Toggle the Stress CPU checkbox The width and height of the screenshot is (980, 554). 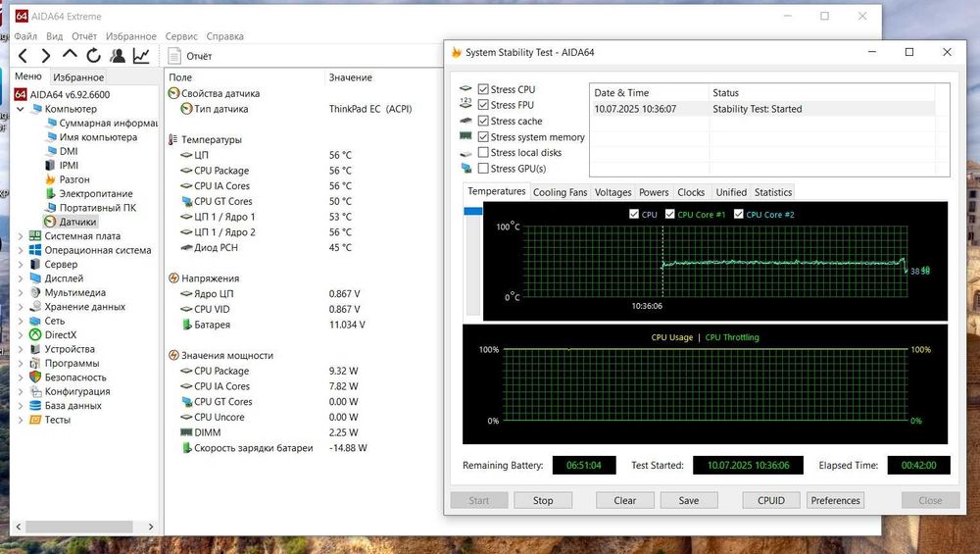[483, 89]
